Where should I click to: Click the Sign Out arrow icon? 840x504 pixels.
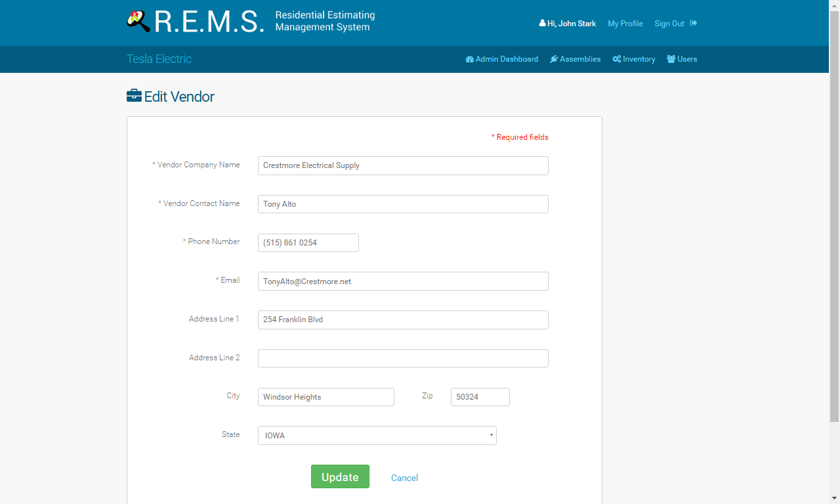pos(694,23)
